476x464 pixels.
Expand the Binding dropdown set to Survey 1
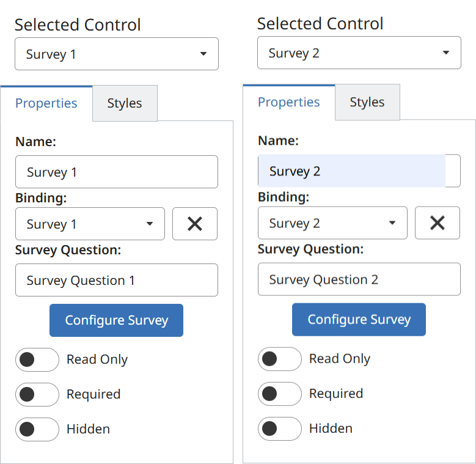pyautogui.click(x=90, y=224)
